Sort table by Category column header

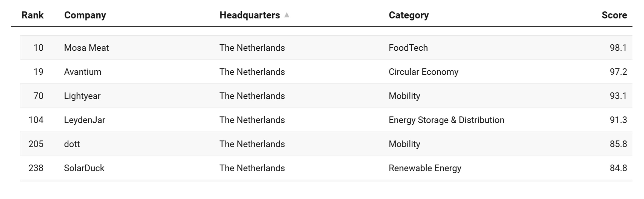click(x=408, y=15)
